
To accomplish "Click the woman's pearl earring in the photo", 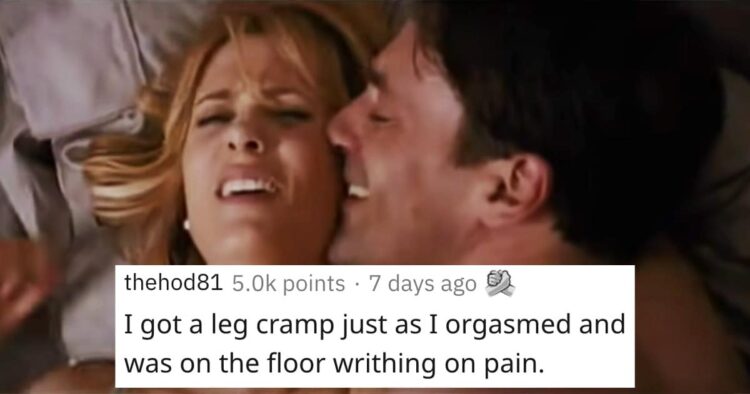I will point(187,224).
